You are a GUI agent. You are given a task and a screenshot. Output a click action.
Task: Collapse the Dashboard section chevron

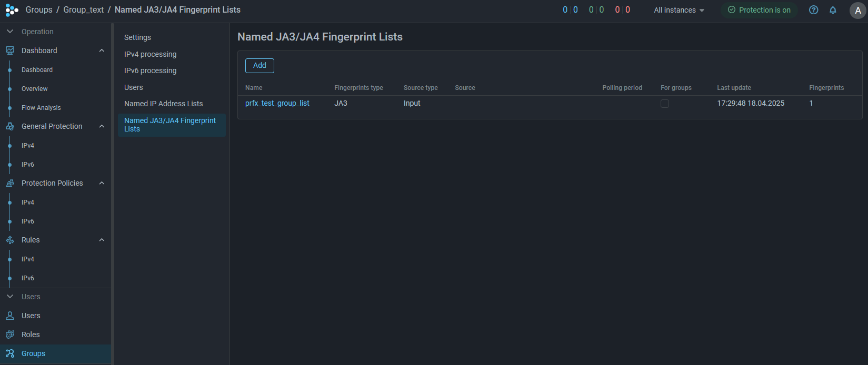[x=102, y=50]
